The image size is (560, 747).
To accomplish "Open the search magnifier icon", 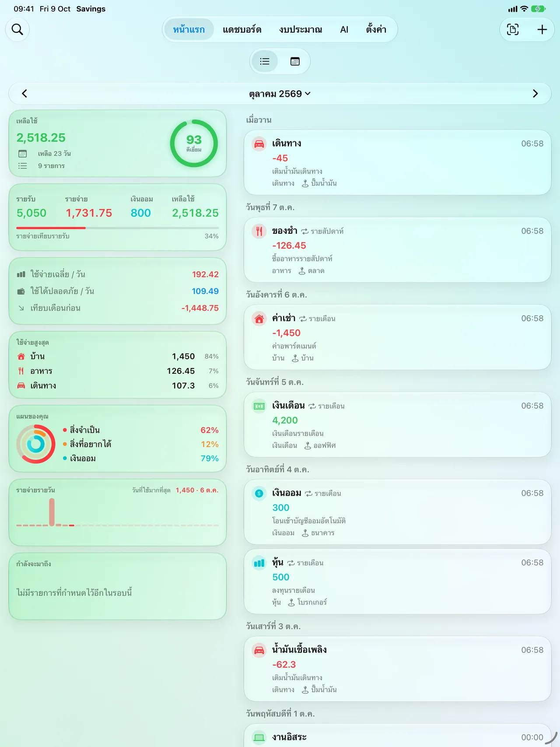I will point(17,29).
